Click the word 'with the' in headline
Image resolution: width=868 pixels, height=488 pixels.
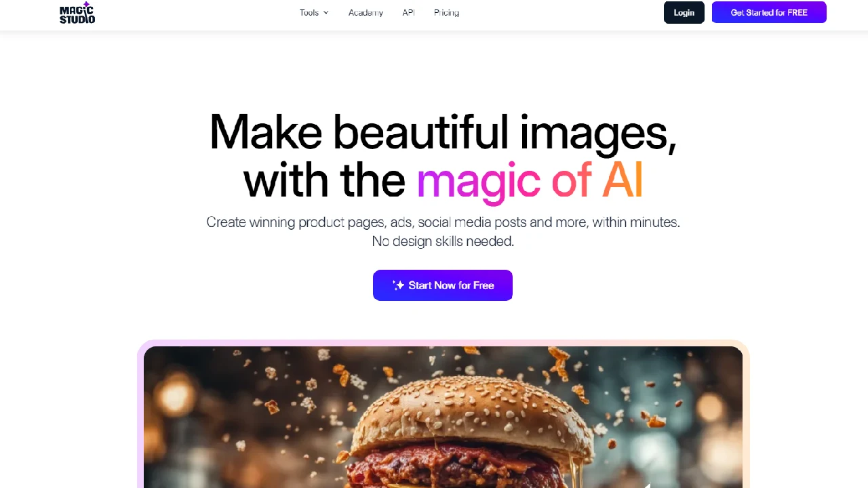[x=324, y=180]
